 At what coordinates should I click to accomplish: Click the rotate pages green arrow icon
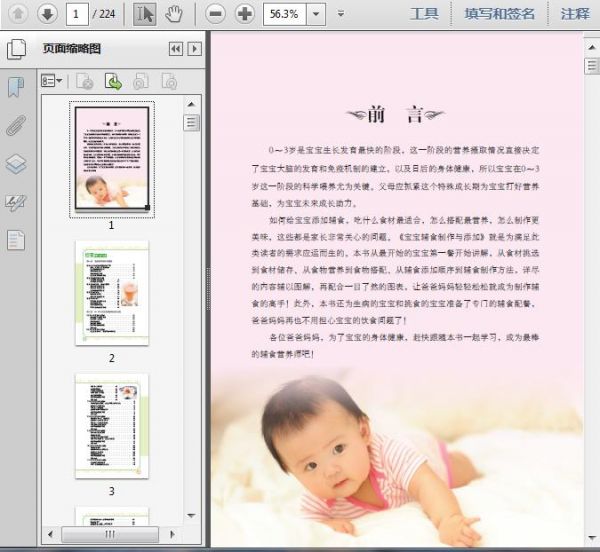(113, 81)
